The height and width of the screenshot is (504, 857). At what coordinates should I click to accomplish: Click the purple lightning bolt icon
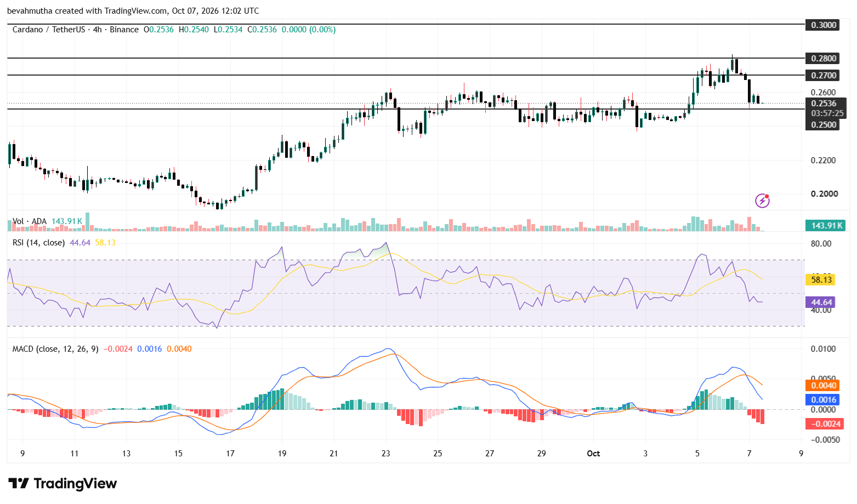point(762,201)
